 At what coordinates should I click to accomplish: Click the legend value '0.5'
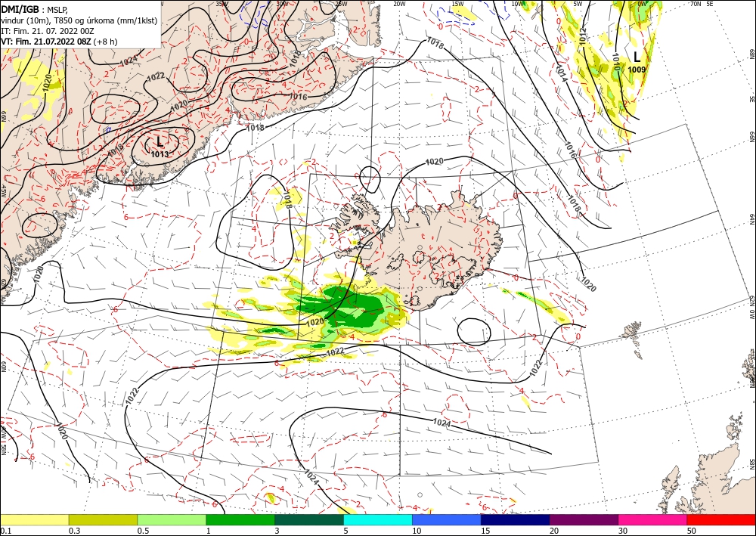(x=142, y=531)
